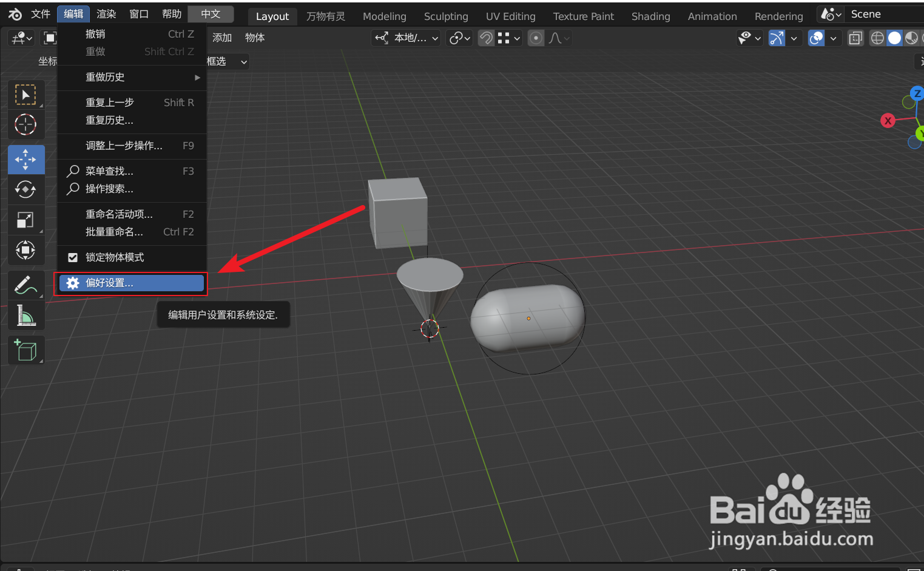
Task: Toggle the show gizmo button
Action: click(x=777, y=38)
